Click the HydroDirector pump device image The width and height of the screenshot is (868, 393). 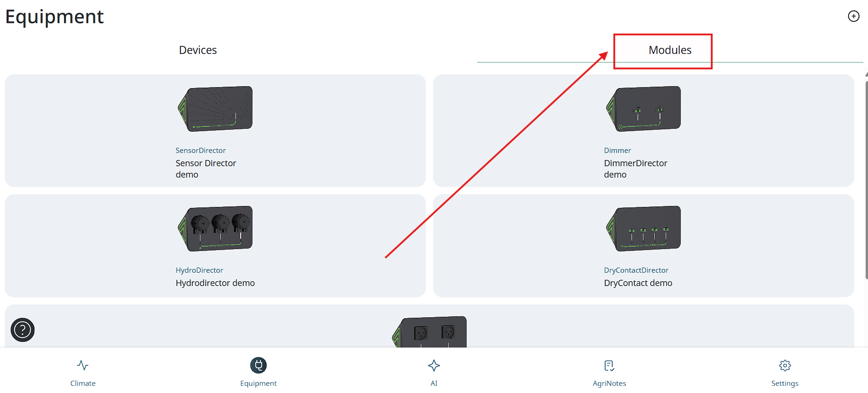click(215, 229)
